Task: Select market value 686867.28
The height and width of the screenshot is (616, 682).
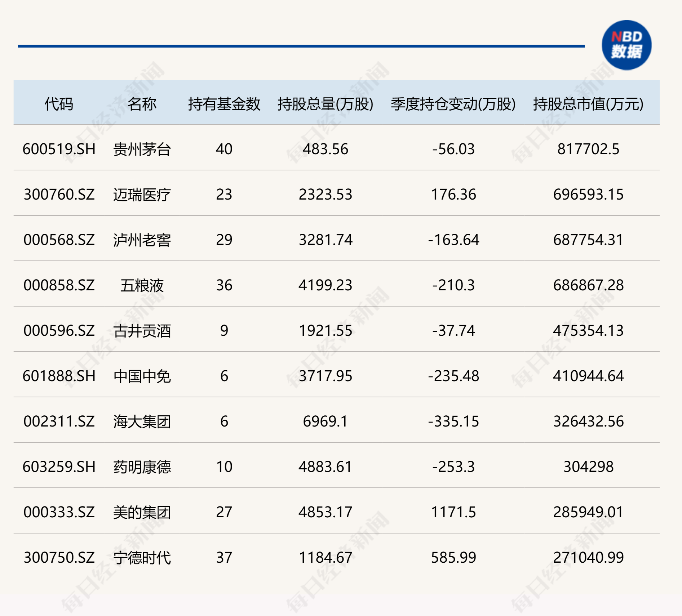Action: tap(588, 285)
